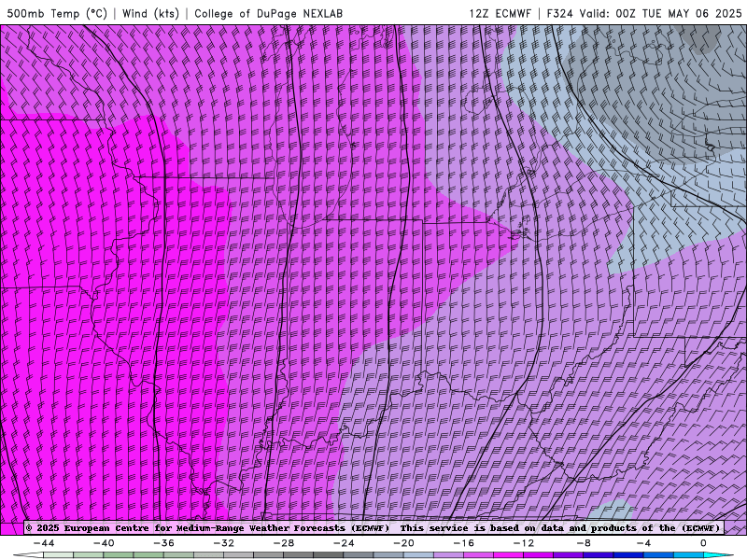Click the '-32' legend value
The height and width of the screenshot is (560, 747).
click(x=223, y=543)
